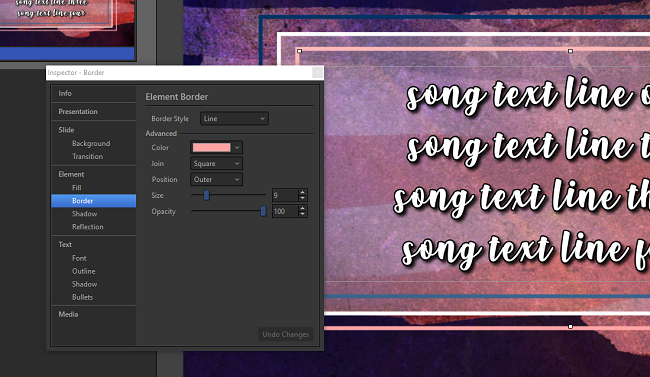Open Slide Background settings
The width and height of the screenshot is (650, 377).
tap(91, 144)
